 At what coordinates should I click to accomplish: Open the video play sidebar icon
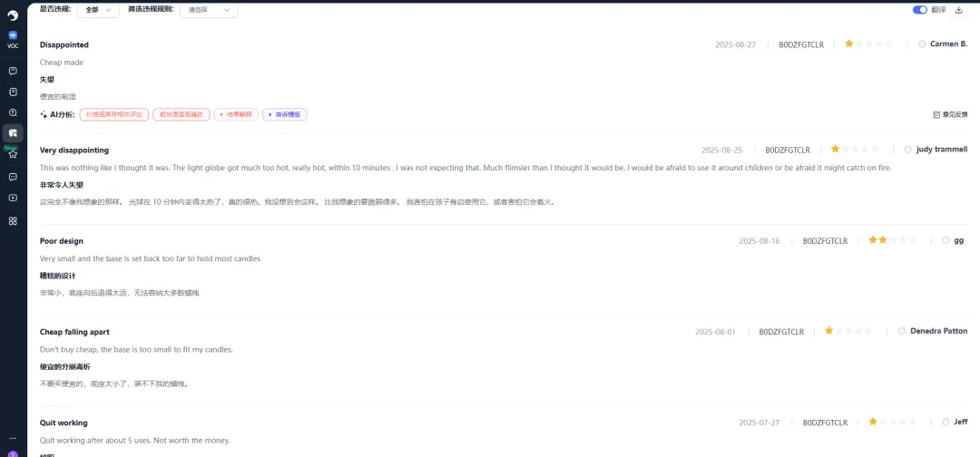click(x=13, y=198)
